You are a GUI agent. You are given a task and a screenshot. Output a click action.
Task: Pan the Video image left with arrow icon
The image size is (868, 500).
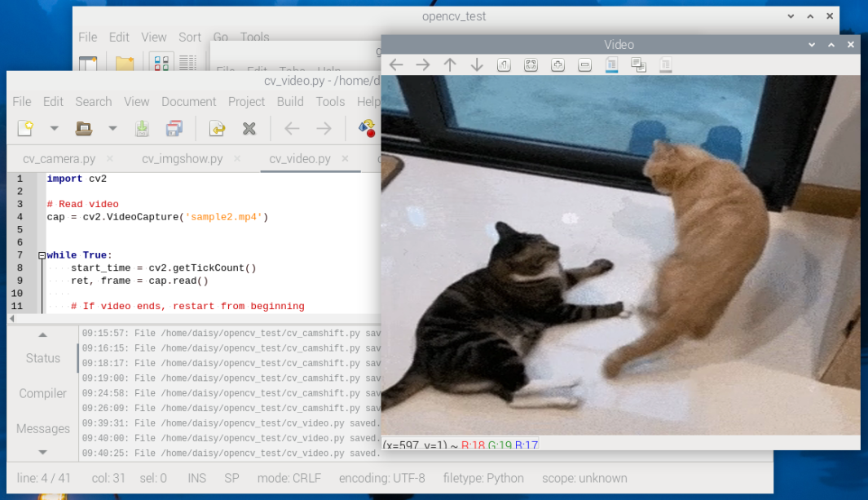396,64
